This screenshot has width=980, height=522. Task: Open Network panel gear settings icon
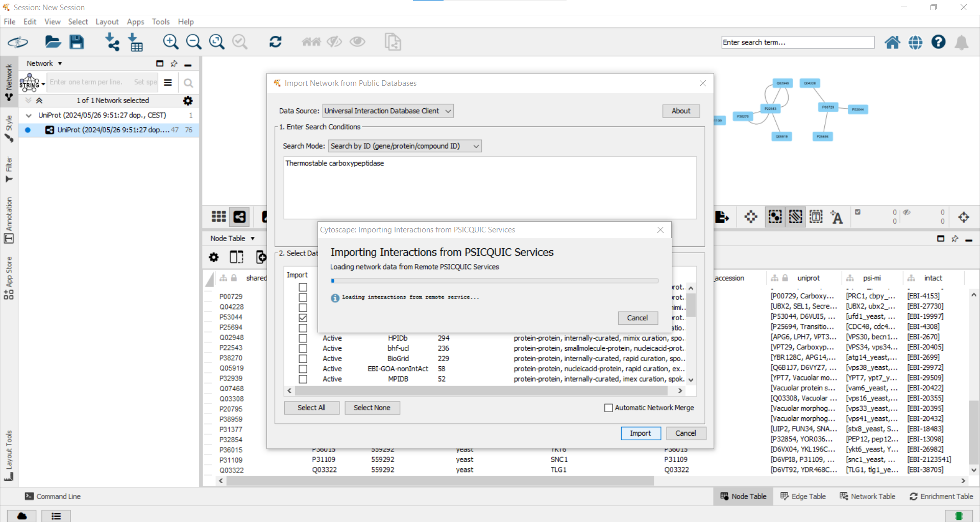[x=188, y=101]
